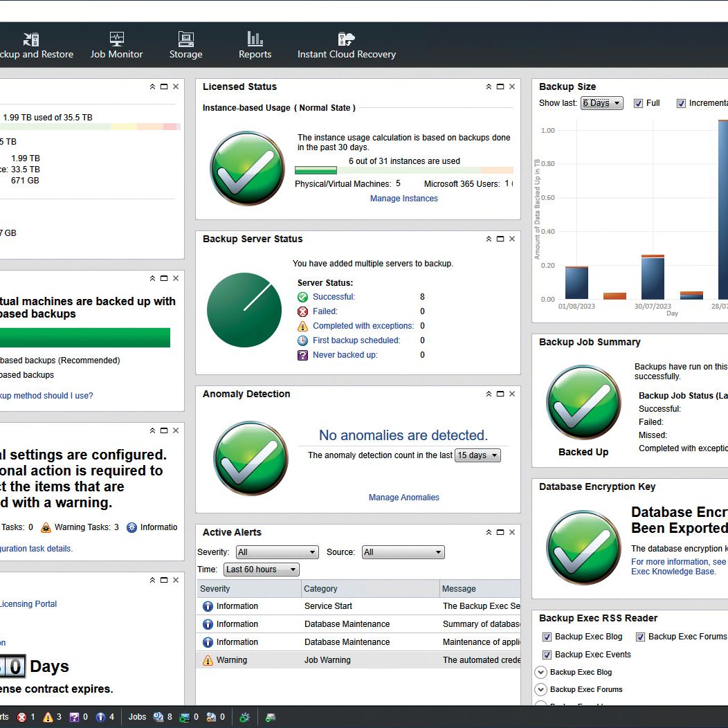Click the Anomaly Detection green checkmark icon
Viewport: 728px width, 728px height.
pos(251,458)
